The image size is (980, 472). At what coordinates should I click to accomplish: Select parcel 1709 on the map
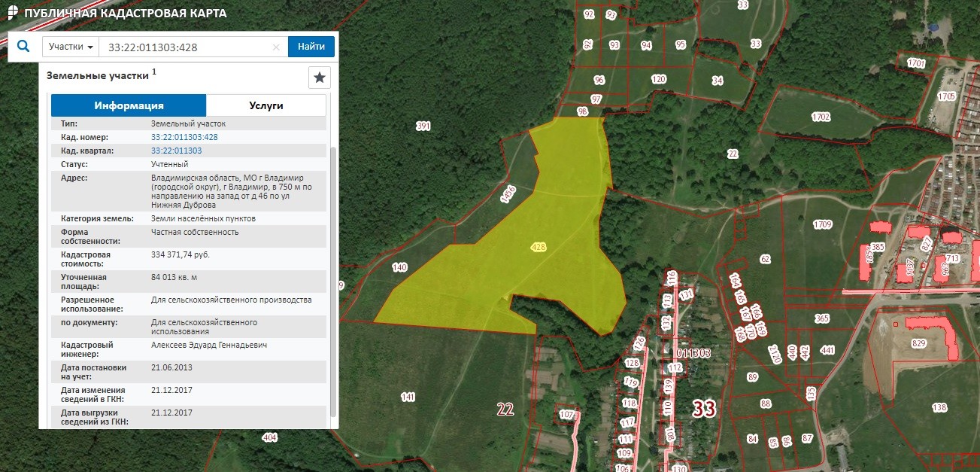(822, 224)
